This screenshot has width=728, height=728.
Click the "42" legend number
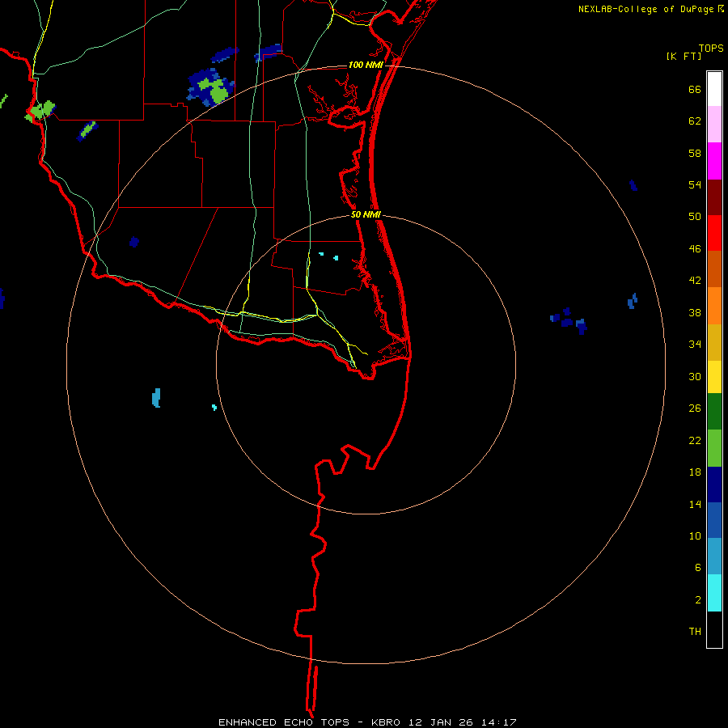[x=695, y=281]
